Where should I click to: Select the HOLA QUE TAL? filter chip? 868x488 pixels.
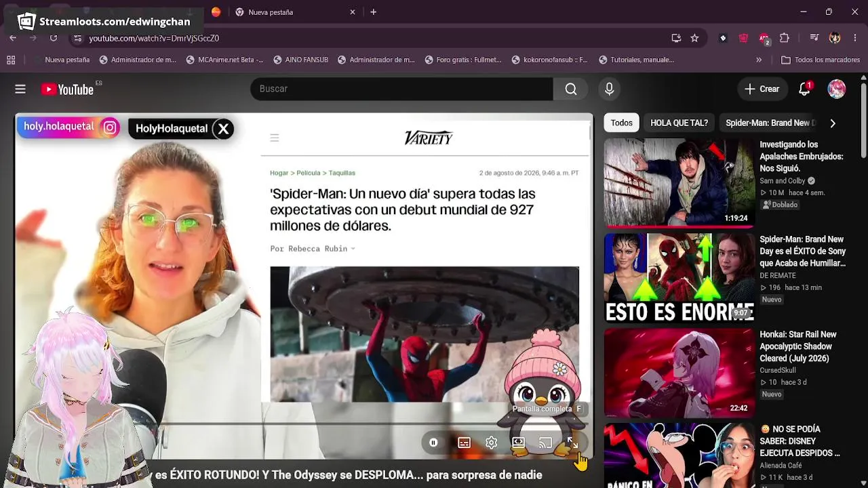tap(679, 123)
